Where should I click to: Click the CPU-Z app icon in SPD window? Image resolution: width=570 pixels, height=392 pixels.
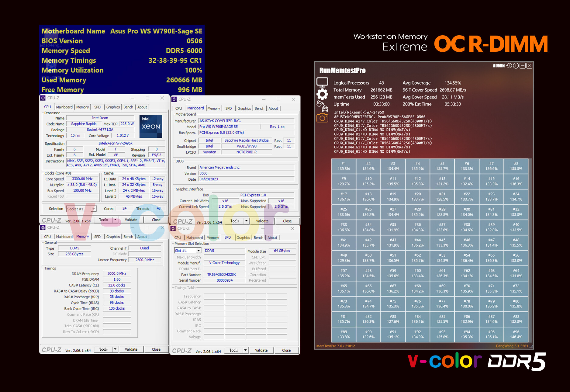coord(173,228)
